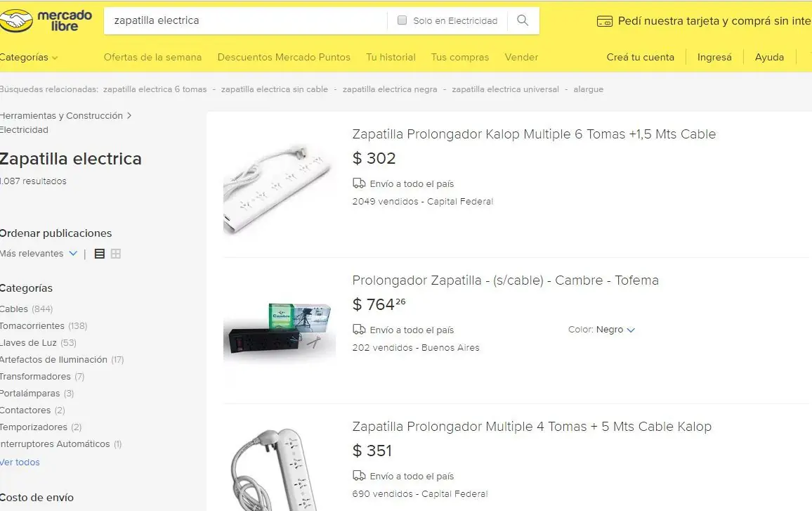This screenshot has height=511, width=812.
Task: Open 'Ofertas de la semana' menu item
Action: (152, 57)
